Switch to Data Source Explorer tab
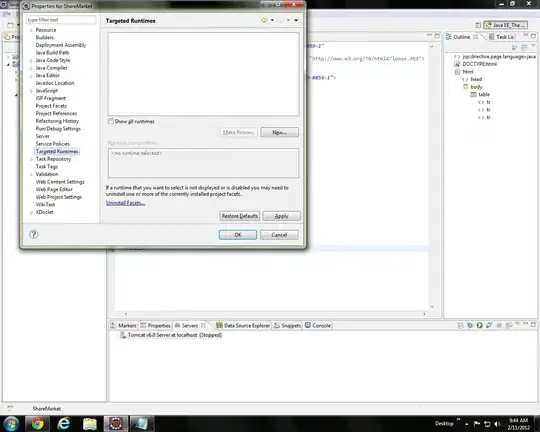Screen dimensions: 540x432 coord(243,326)
